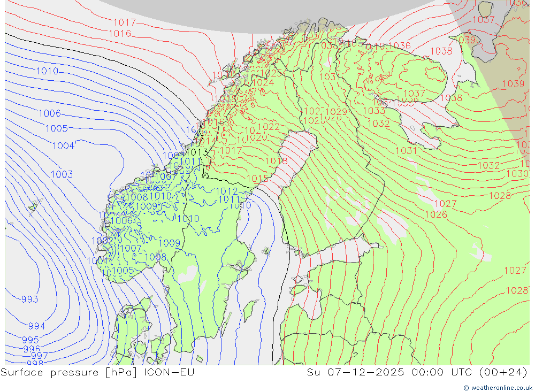Click the 'Surface pressure [hPa] ICON-EU' caption

point(97,372)
